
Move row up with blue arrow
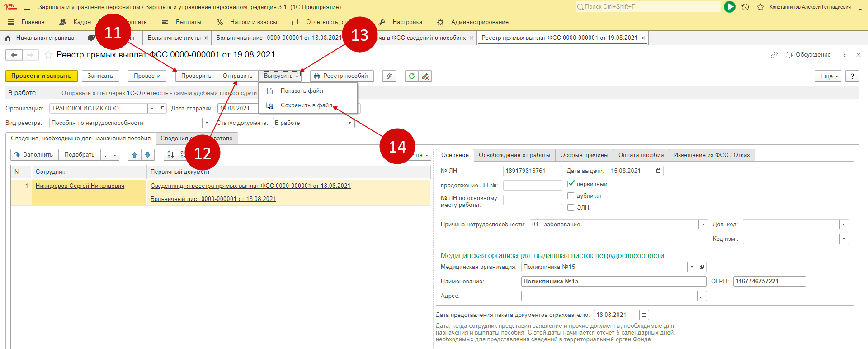tap(134, 155)
